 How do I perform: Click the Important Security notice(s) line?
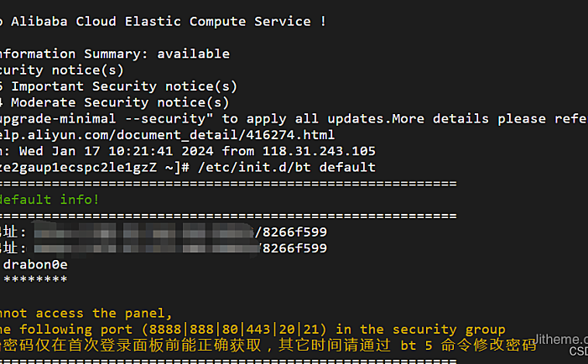(124, 86)
